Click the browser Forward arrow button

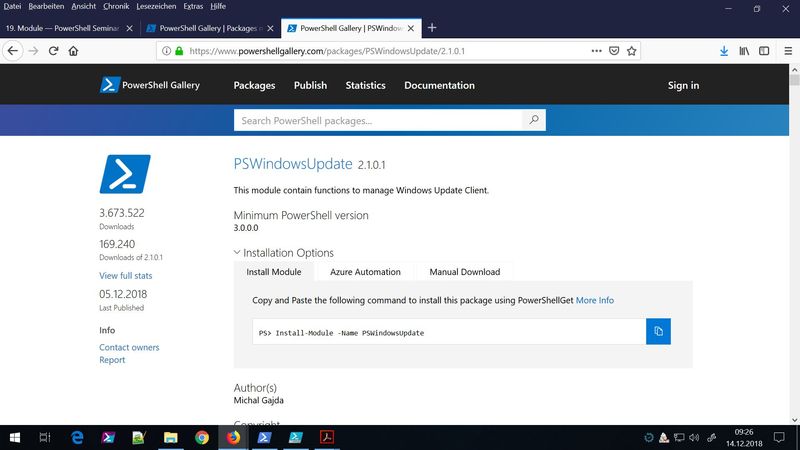click(33, 51)
